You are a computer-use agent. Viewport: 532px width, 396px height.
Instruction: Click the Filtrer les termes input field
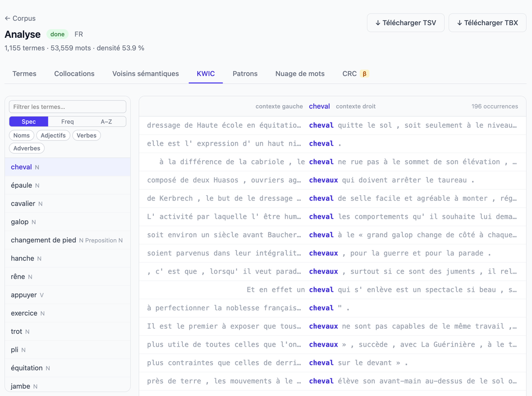68,107
